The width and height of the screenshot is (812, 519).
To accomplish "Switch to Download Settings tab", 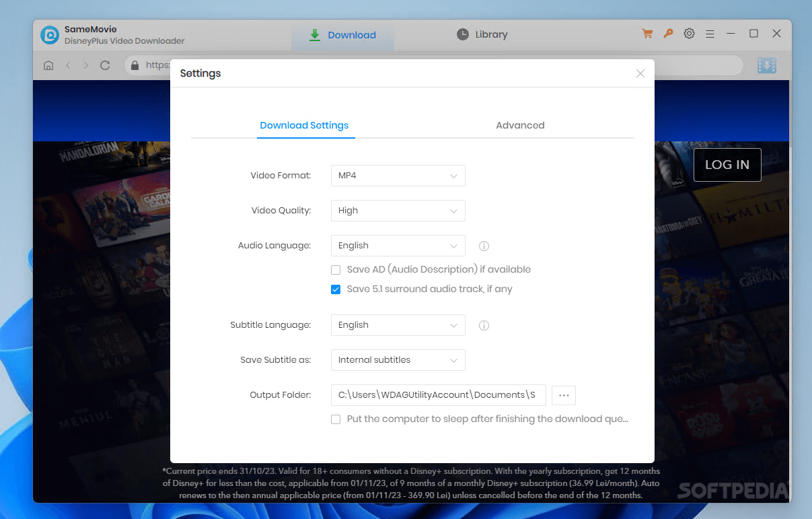I will (304, 125).
